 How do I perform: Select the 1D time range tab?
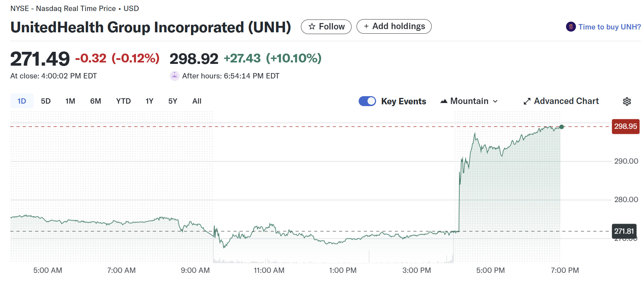click(22, 101)
